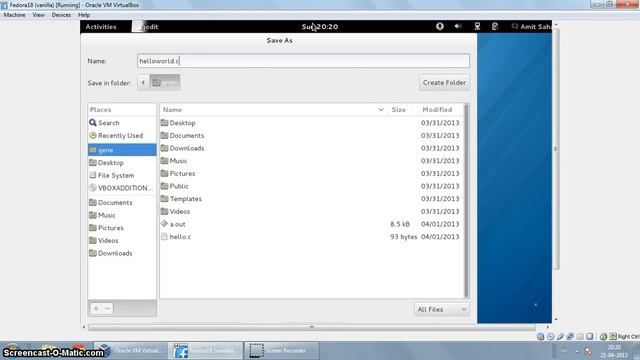Screen dimensions: 640x360
Task: Click the Downloads folder icon in the file list
Action: 164,148
